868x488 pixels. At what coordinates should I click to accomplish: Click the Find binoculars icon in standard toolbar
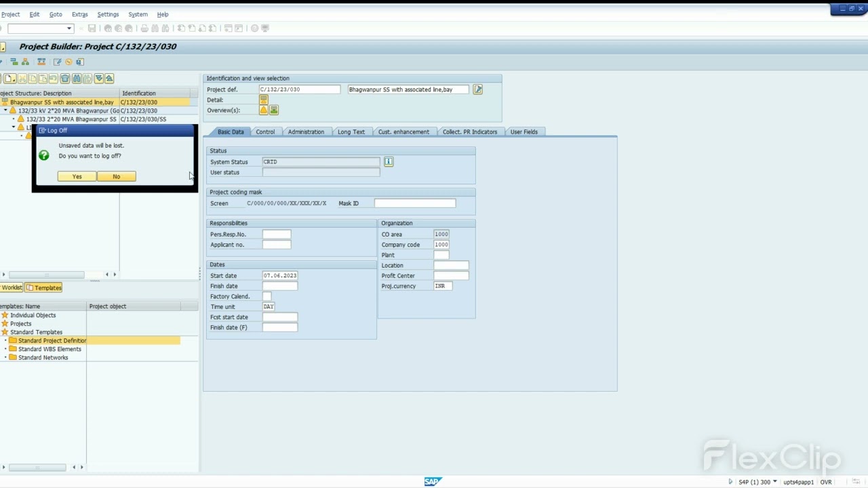click(155, 28)
